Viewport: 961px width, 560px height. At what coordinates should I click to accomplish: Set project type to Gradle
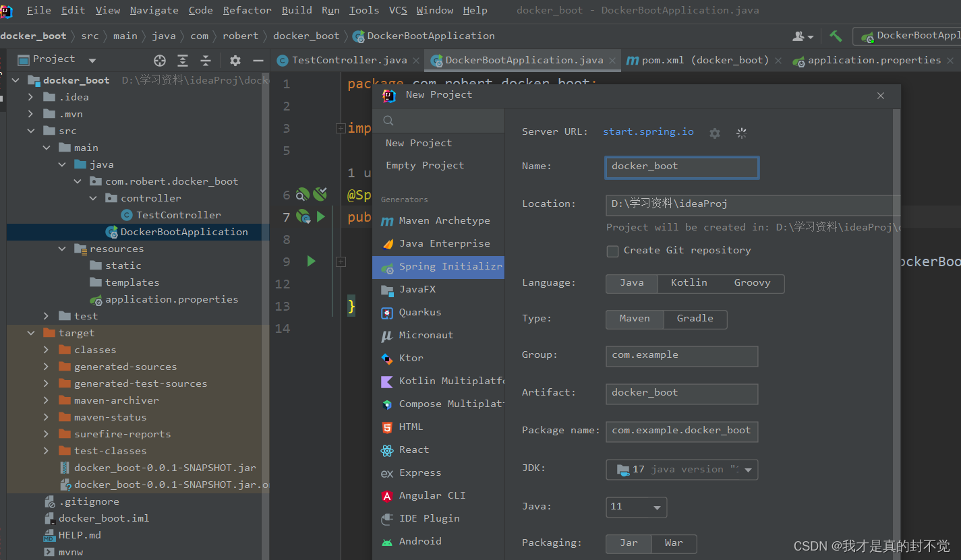coord(695,319)
